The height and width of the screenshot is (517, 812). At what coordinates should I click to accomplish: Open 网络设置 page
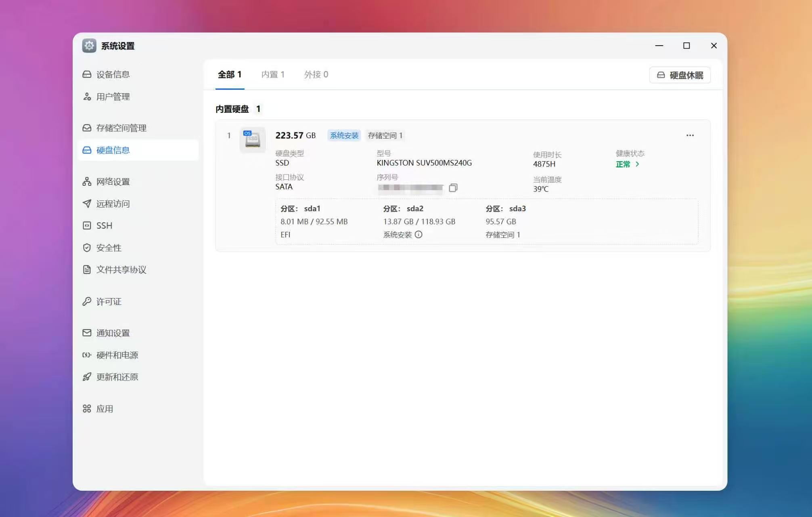[x=138, y=182]
